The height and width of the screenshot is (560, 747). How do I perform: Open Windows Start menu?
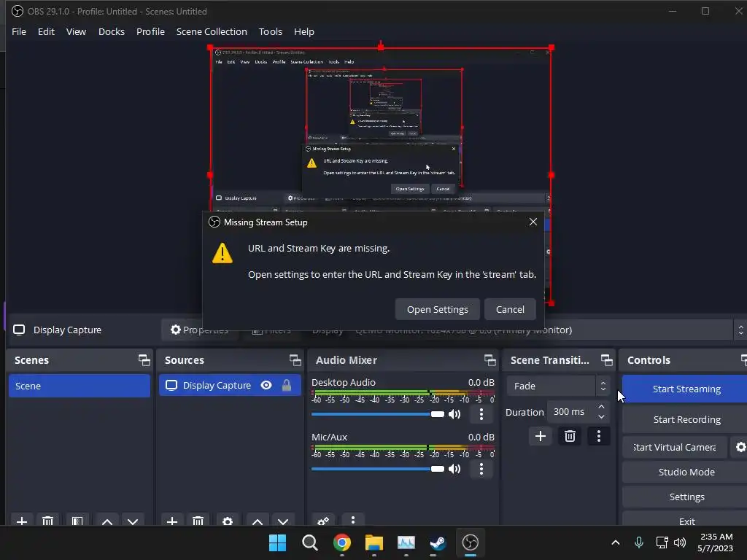pyautogui.click(x=278, y=542)
